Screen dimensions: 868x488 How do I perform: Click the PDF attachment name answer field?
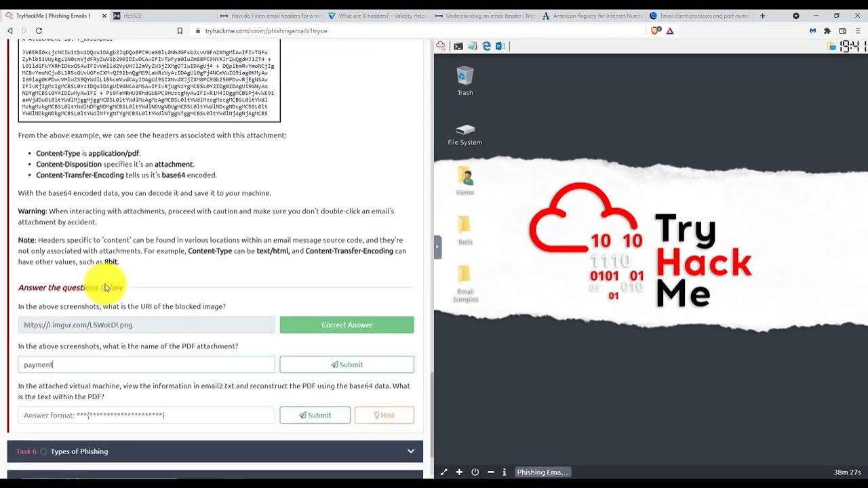[146, 365]
